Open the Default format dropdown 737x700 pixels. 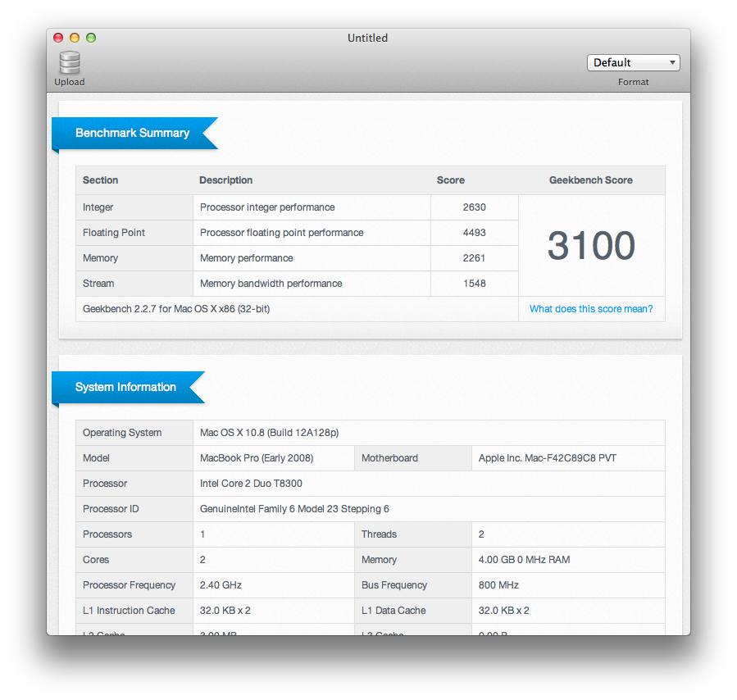pos(633,62)
